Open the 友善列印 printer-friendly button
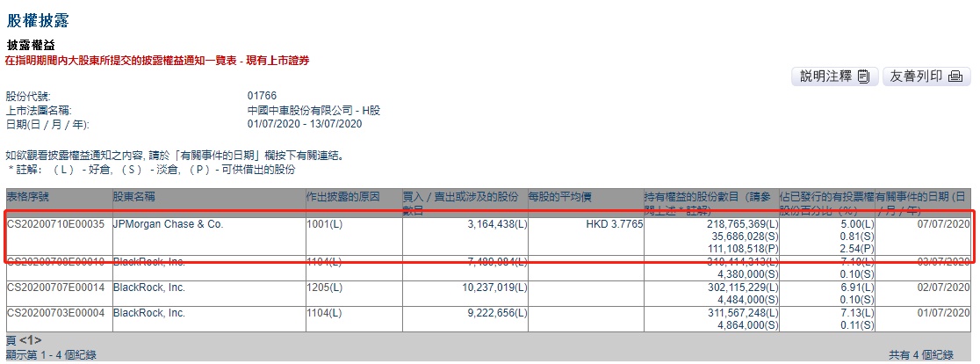 click(926, 76)
